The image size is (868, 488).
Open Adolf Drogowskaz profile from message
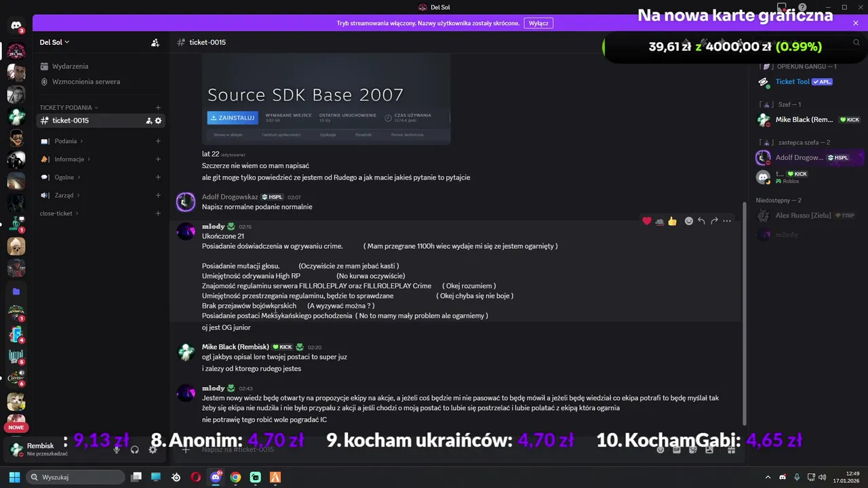(230, 197)
